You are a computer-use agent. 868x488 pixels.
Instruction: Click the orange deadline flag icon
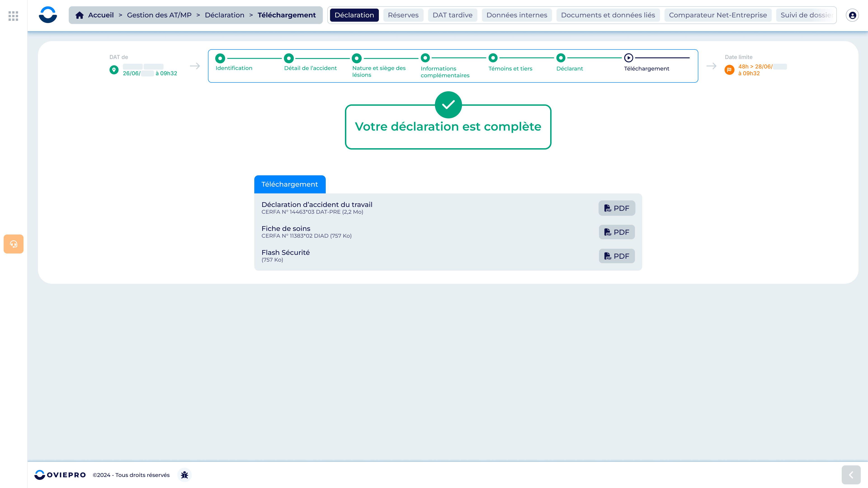pos(729,70)
